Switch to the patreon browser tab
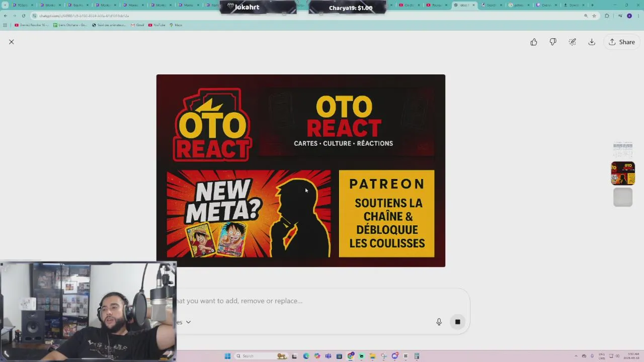The height and width of the screenshot is (362, 644). pos(519,5)
